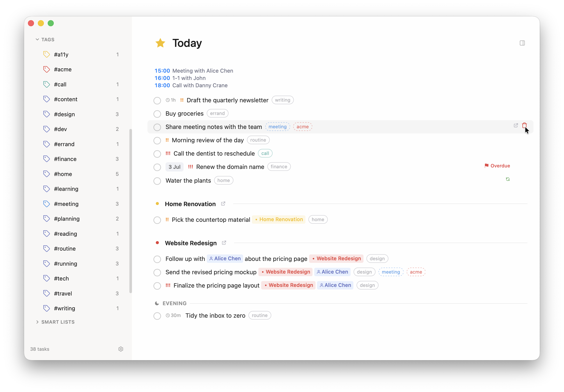Open Share meeting notes task in new view
The width and height of the screenshot is (564, 392).
(x=516, y=126)
